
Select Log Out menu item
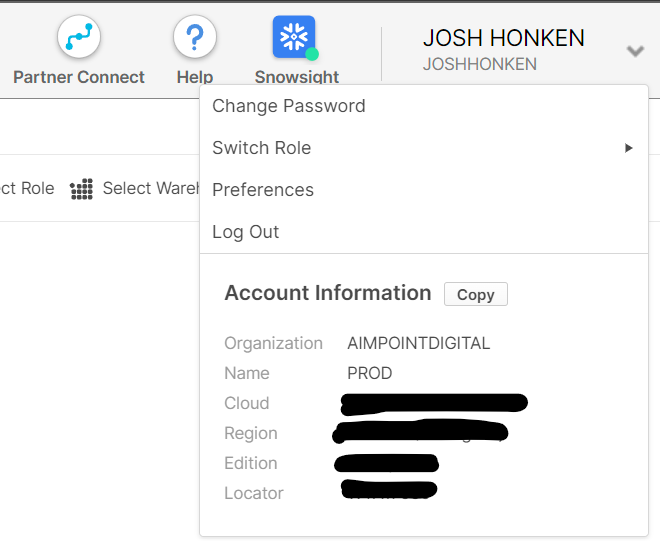[x=424, y=232]
